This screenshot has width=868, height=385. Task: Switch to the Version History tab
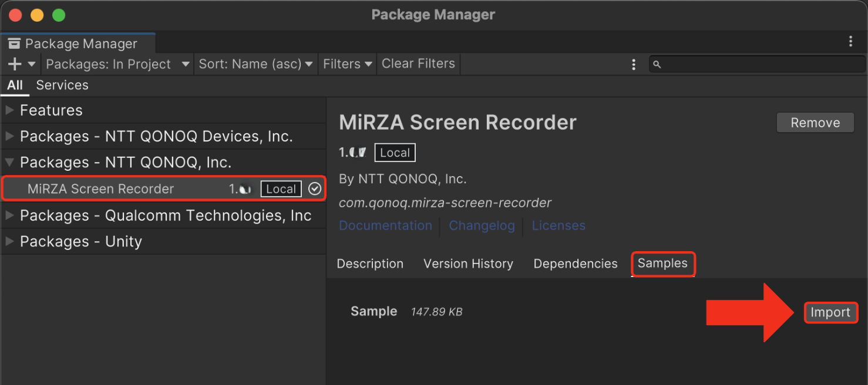[x=468, y=264]
